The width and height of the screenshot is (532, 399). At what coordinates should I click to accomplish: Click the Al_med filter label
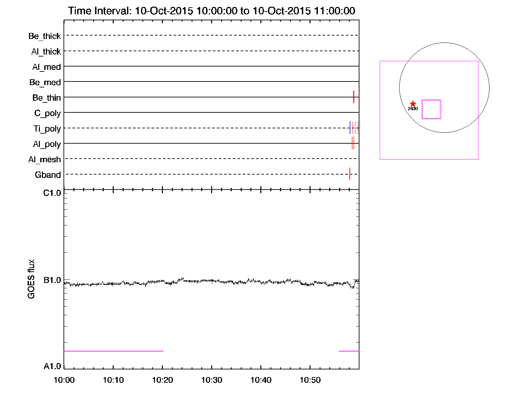pyautogui.click(x=47, y=67)
